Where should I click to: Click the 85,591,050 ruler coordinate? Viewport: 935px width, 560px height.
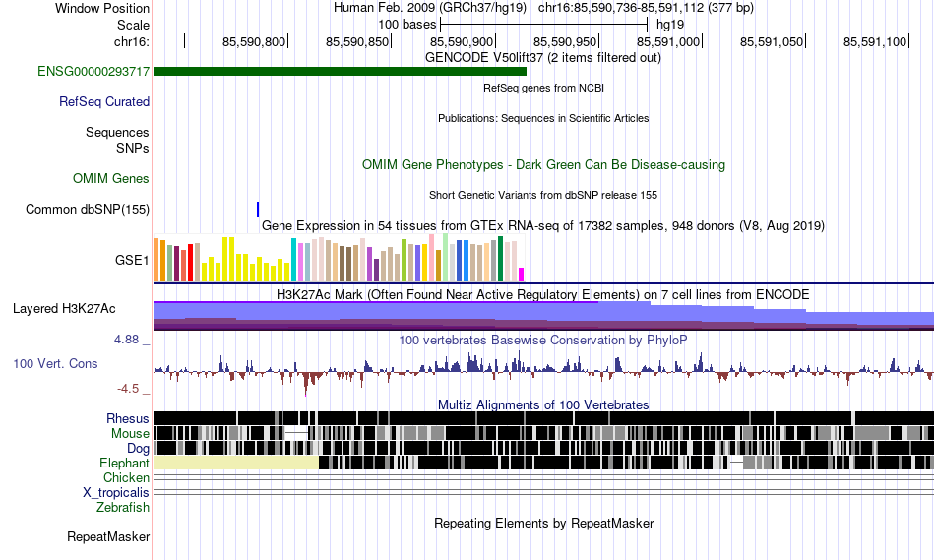click(x=772, y=41)
